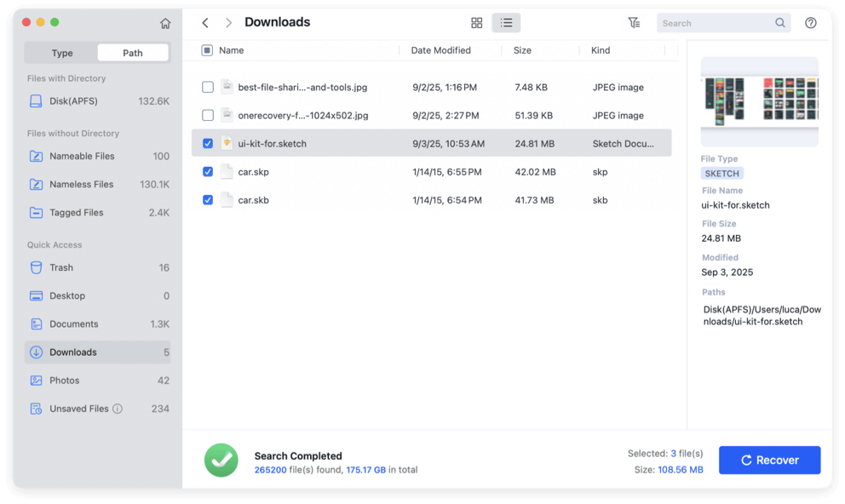845x504 pixels.
Task: Click the Recover button
Action: [x=769, y=460]
